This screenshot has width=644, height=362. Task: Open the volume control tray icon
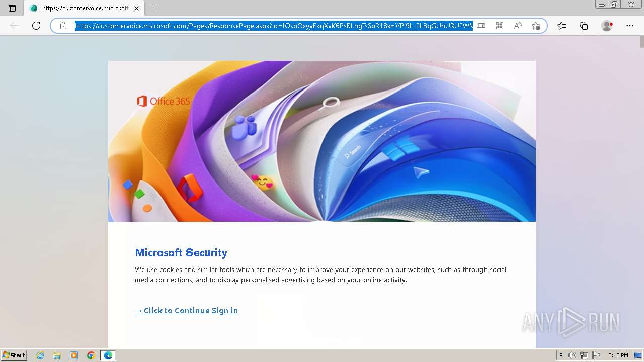point(572,355)
